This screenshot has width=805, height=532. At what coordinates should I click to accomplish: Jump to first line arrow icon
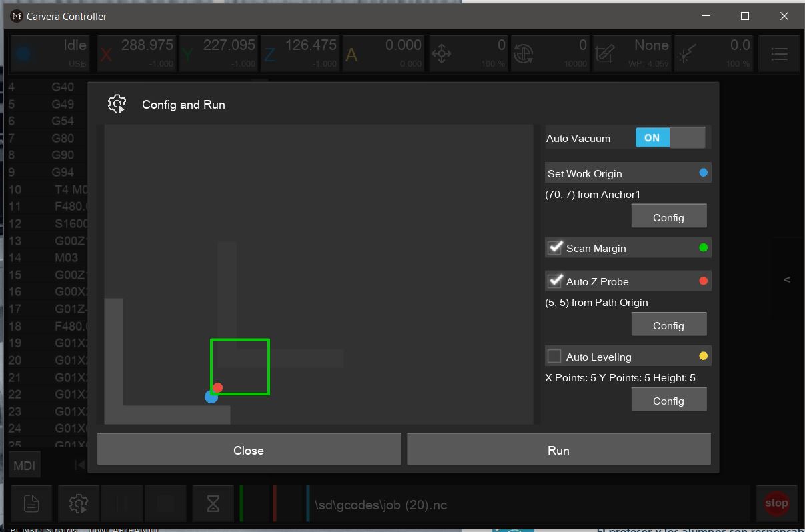click(79, 465)
